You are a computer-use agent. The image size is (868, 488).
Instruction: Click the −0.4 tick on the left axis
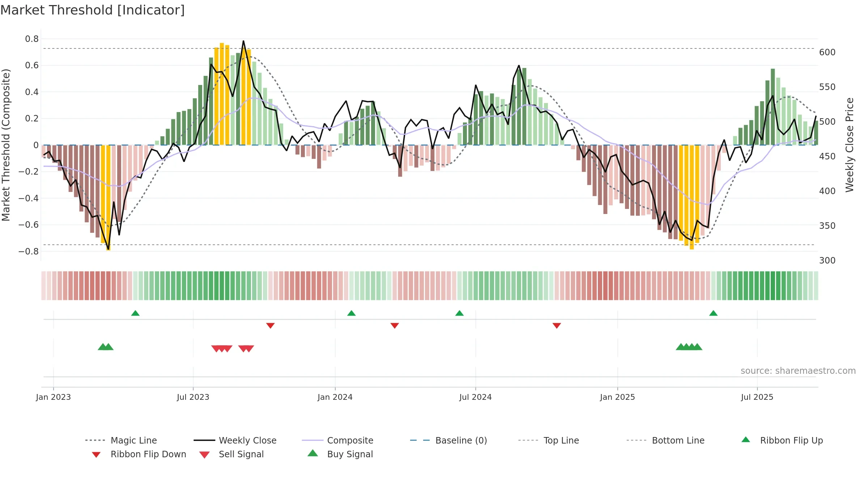coord(29,198)
